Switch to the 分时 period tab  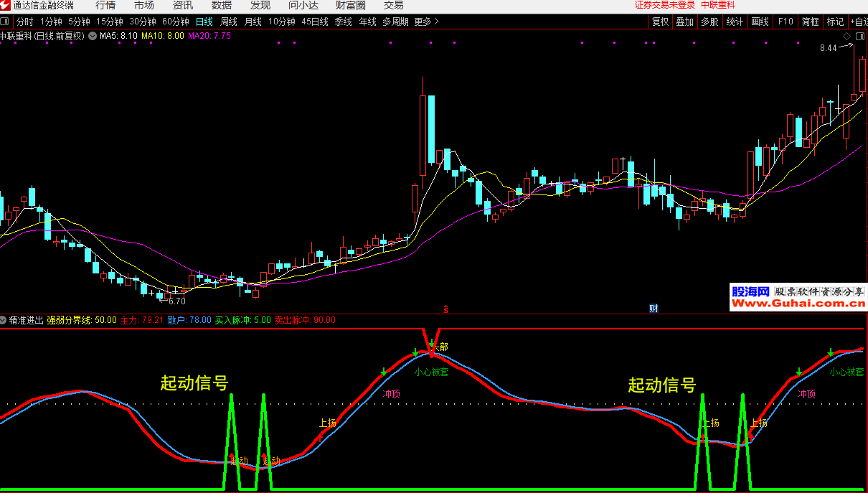click(24, 22)
